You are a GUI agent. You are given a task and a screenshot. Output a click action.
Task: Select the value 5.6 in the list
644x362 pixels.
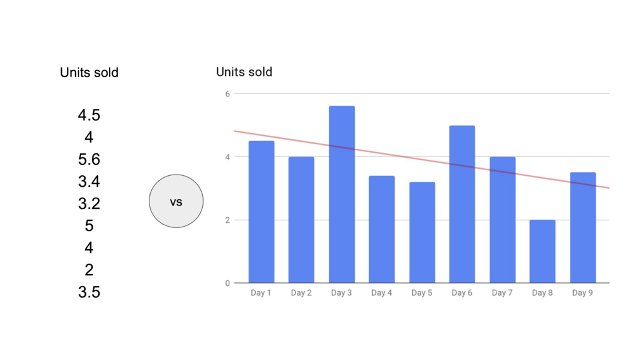point(89,160)
